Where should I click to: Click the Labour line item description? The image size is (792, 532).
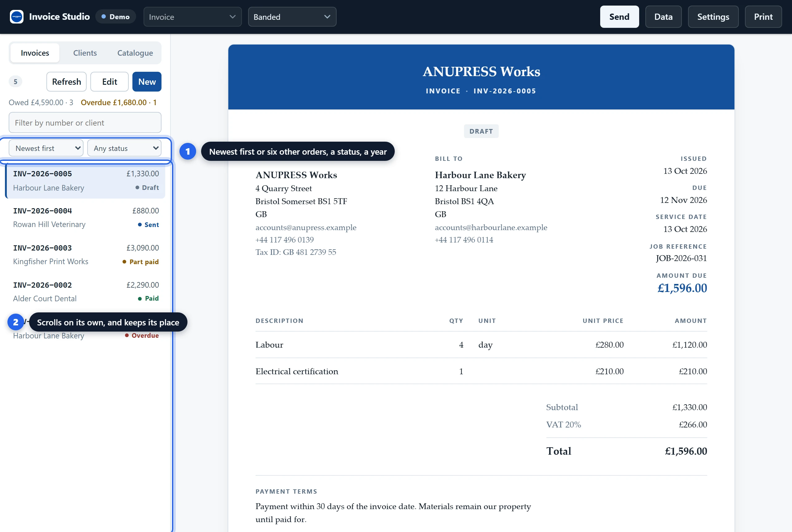pos(269,345)
